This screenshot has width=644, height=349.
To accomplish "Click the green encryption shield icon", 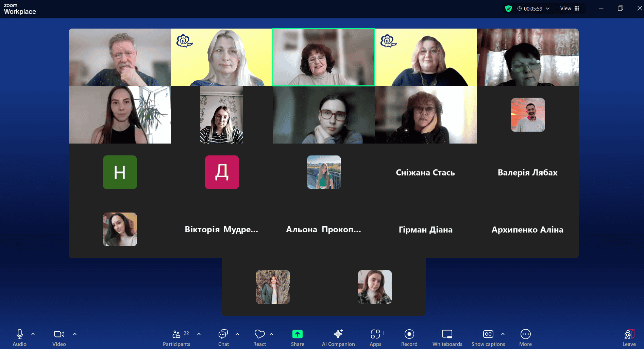I will coord(508,9).
